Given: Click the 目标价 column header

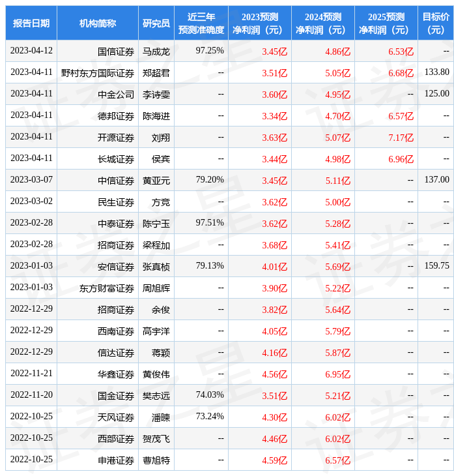Looking at the screenshot, I should pos(436,23).
